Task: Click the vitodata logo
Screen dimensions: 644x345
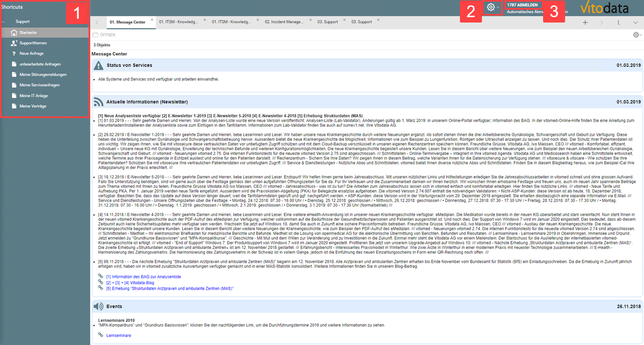Action: pos(606,8)
